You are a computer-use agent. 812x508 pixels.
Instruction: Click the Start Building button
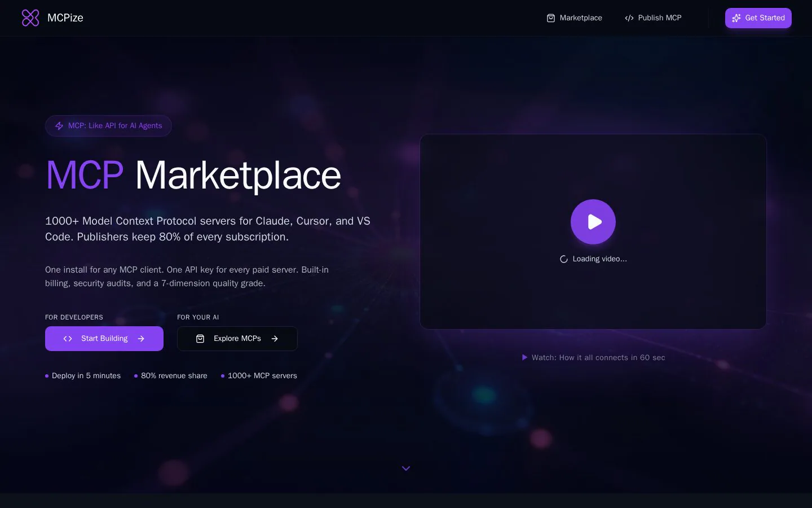click(x=104, y=339)
